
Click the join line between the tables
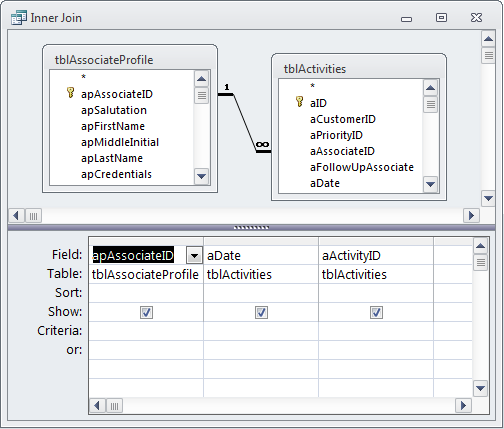click(245, 123)
